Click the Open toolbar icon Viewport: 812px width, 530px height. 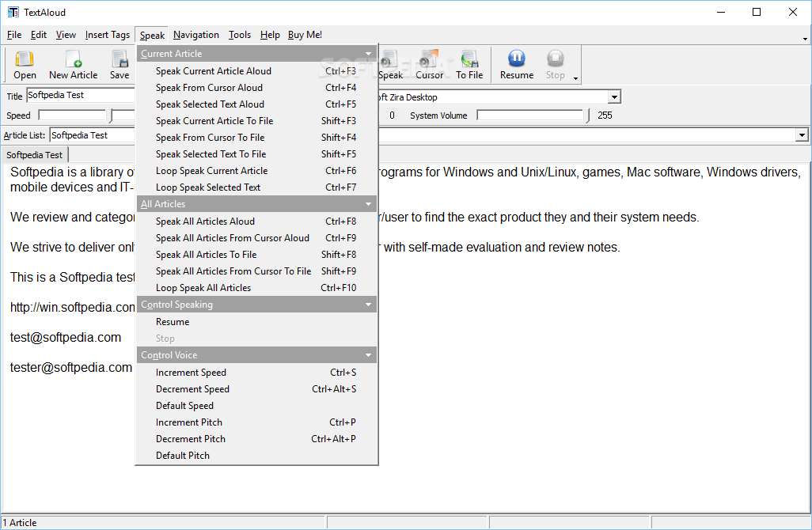(x=25, y=65)
